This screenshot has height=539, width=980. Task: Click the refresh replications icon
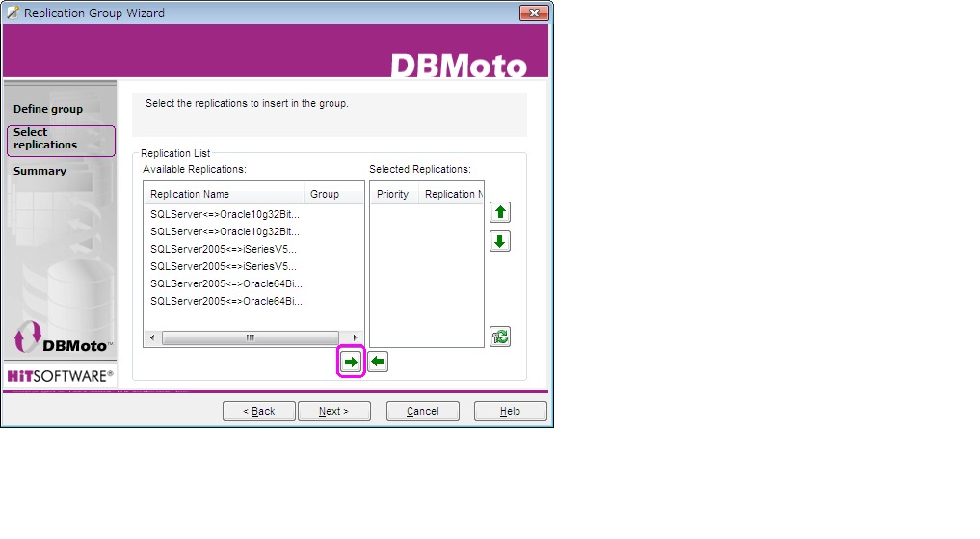tap(500, 337)
